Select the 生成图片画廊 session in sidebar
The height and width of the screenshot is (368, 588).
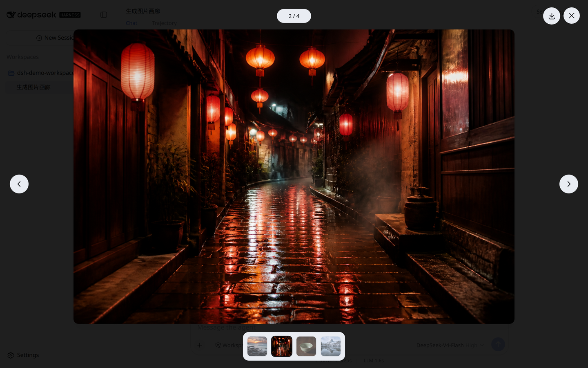click(x=33, y=87)
